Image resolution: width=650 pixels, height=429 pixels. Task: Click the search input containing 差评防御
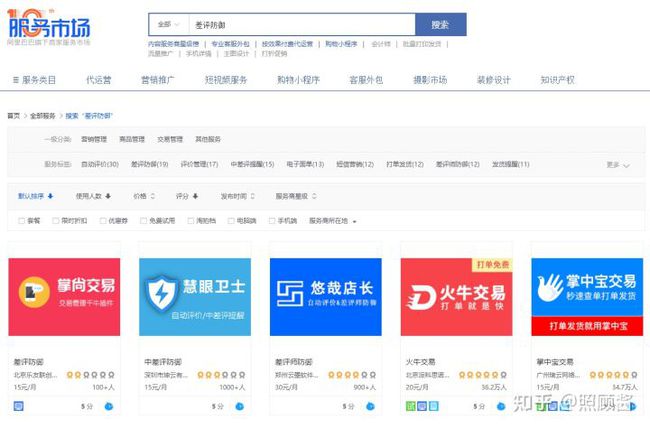[302, 24]
